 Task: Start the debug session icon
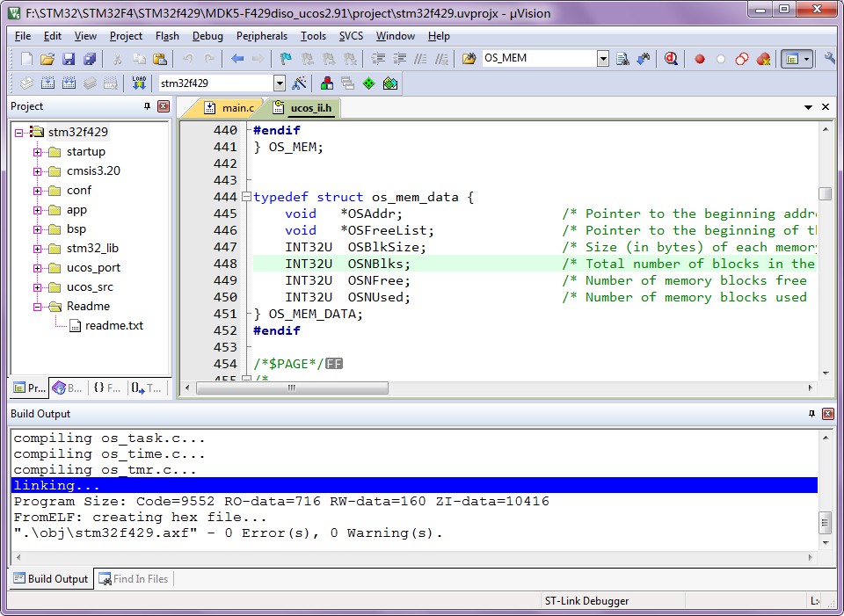click(x=671, y=59)
